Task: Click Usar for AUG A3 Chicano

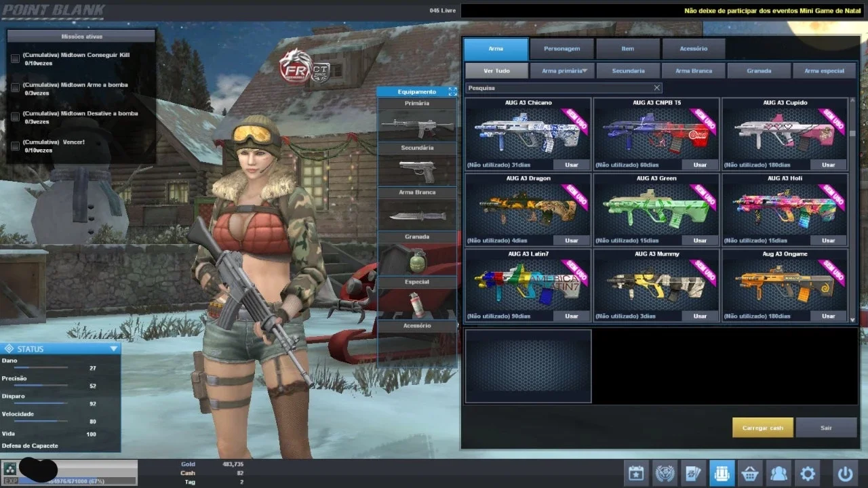Action: click(572, 165)
